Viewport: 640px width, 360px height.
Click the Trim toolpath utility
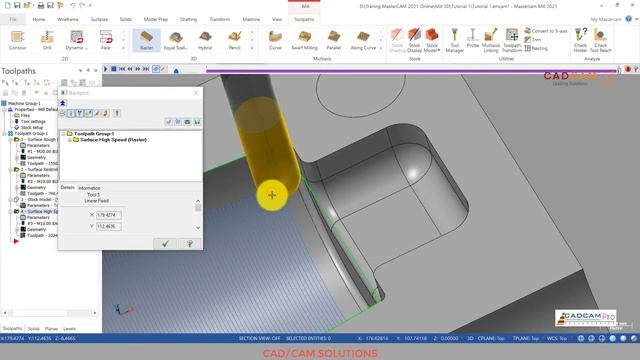[533, 40]
